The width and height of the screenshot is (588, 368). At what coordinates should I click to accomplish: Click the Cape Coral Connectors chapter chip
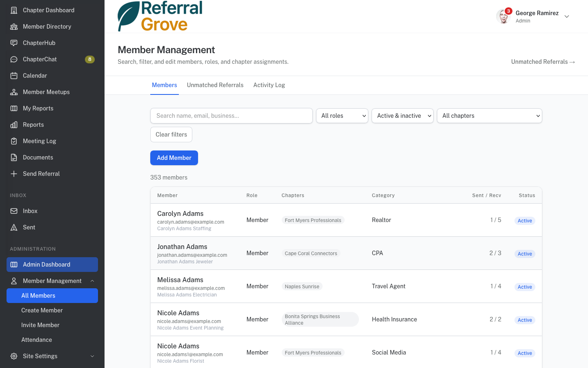[x=311, y=253]
